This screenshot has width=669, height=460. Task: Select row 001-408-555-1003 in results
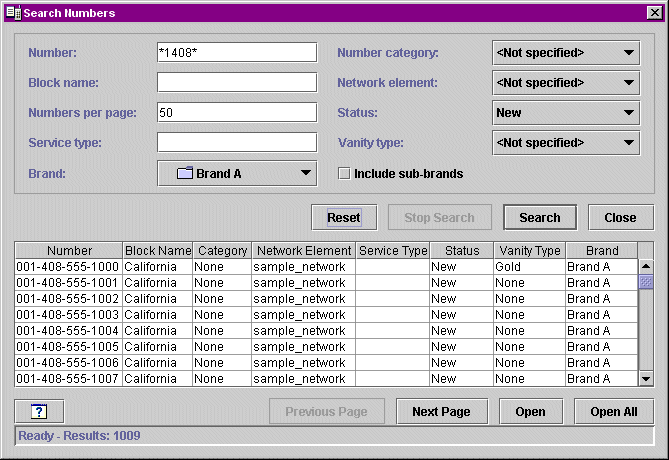click(x=326, y=314)
